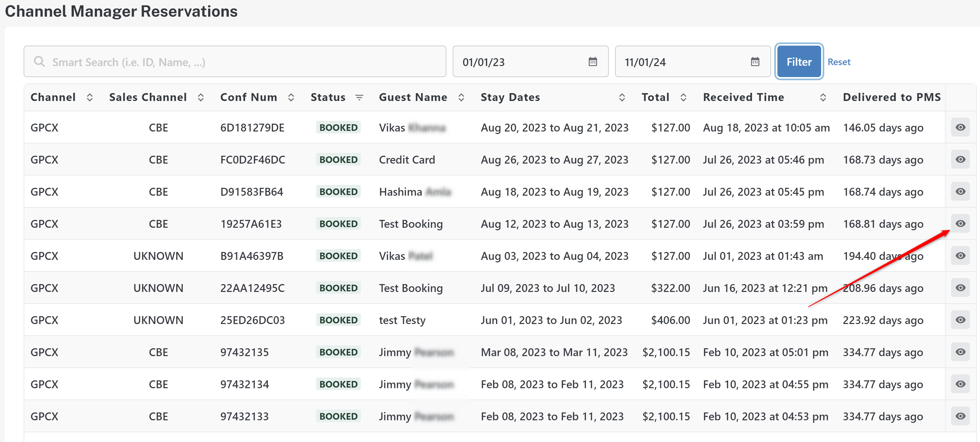Click the Reset link
Viewport: 980px width, 442px height.
coord(839,62)
